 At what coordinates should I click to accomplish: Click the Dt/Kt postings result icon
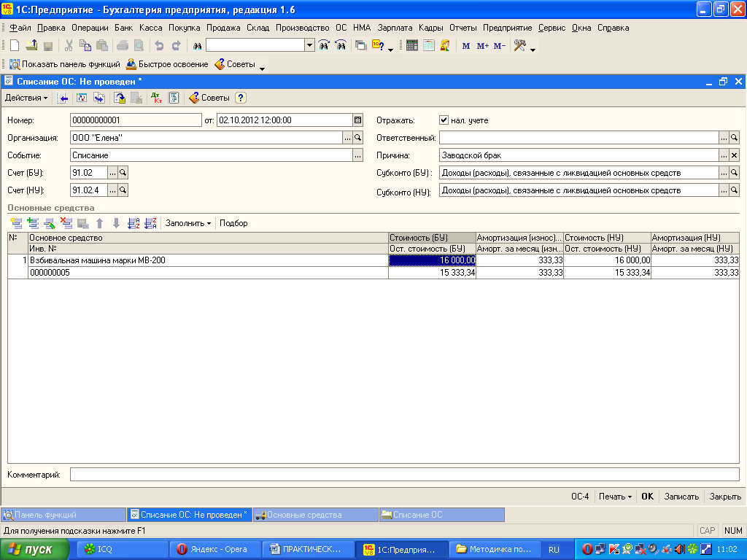[x=156, y=98]
